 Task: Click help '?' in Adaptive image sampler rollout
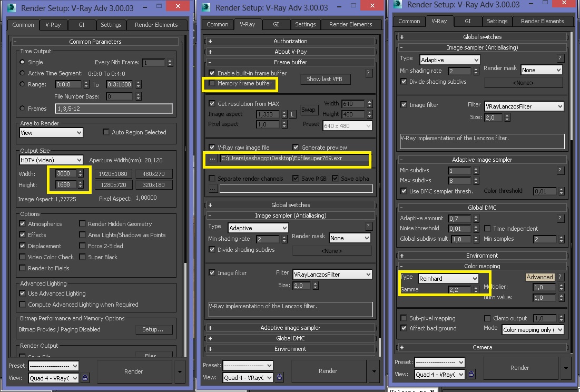click(x=559, y=170)
